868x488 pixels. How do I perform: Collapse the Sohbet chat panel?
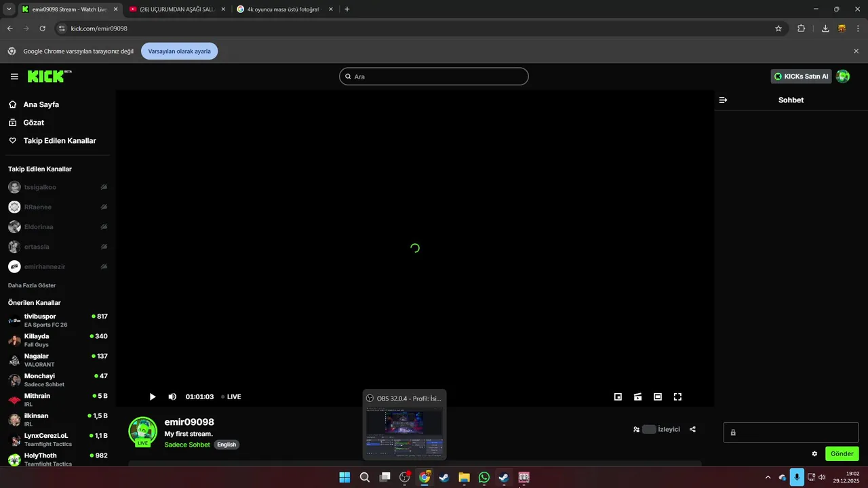click(x=723, y=100)
